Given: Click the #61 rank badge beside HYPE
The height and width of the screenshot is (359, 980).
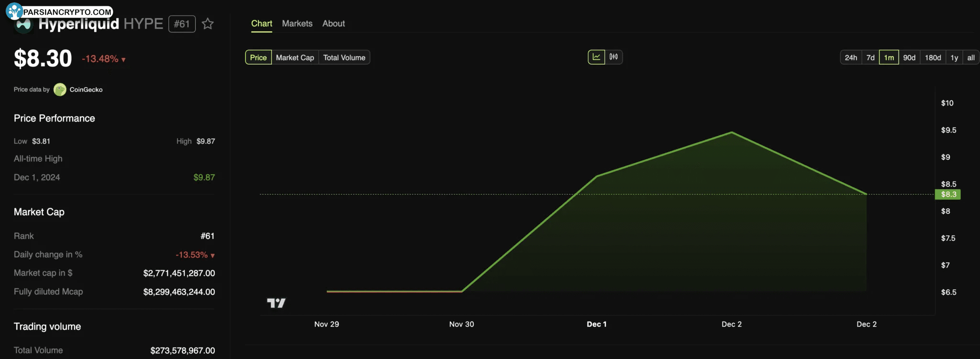Looking at the screenshot, I should [x=182, y=24].
